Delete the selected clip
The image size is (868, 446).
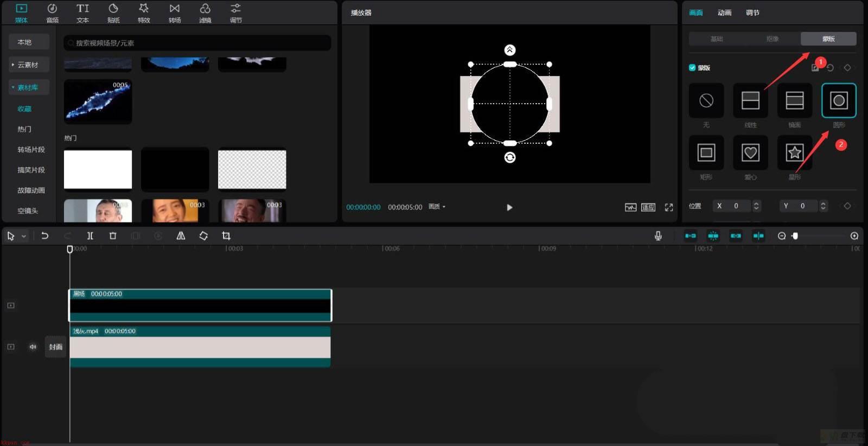pyautogui.click(x=113, y=236)
